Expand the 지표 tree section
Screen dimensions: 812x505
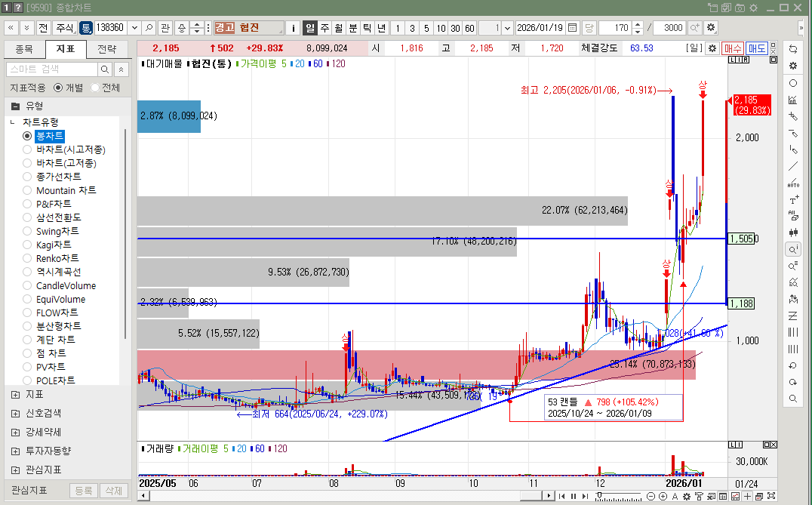pos(16,395)
